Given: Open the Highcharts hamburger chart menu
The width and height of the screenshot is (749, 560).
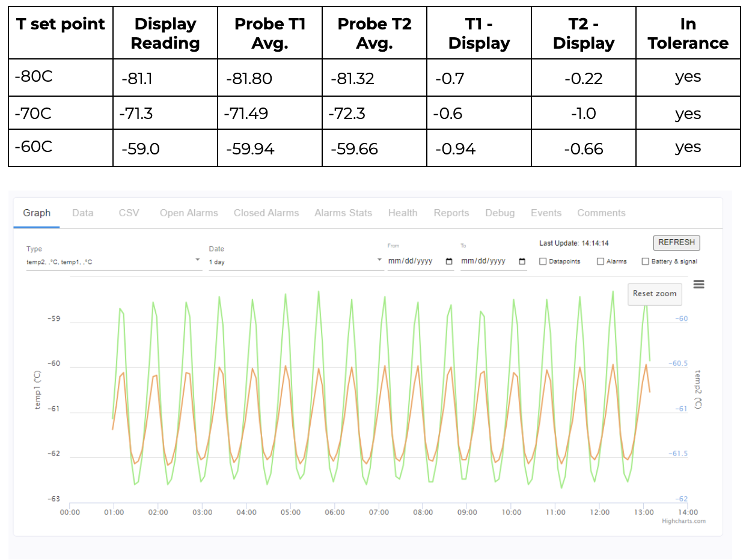Looking at the screenshot, I should click(699, 284).
